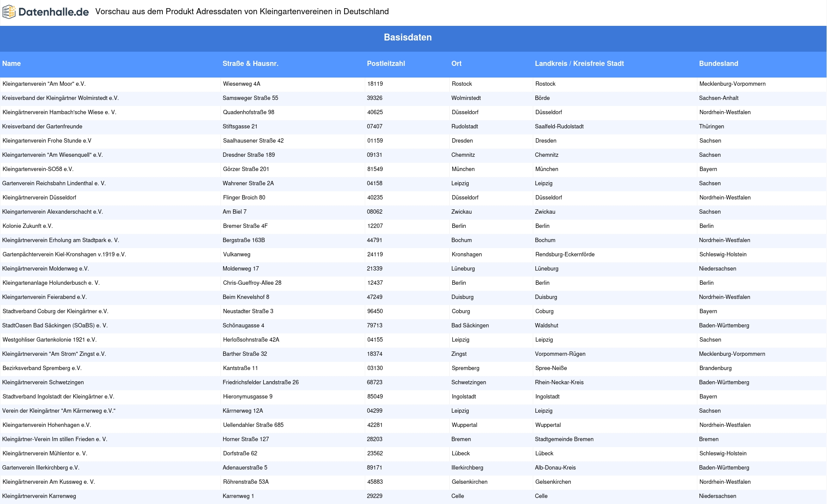Click Stadtverband Coburg der Kleingärtner e.V.
Image resolution: width=827 pixels, height=504 pixels.
[x=56, y=311]
